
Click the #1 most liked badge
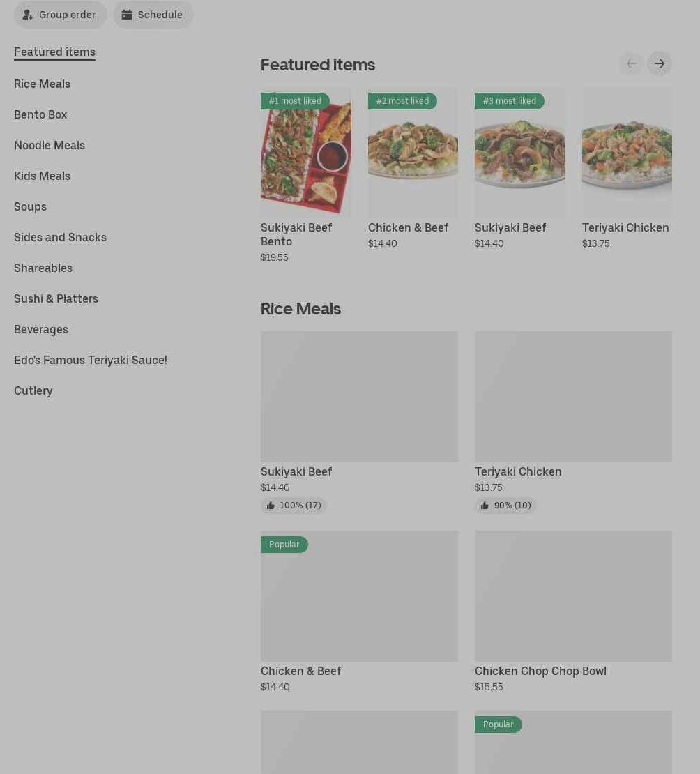tap(295, 101)
